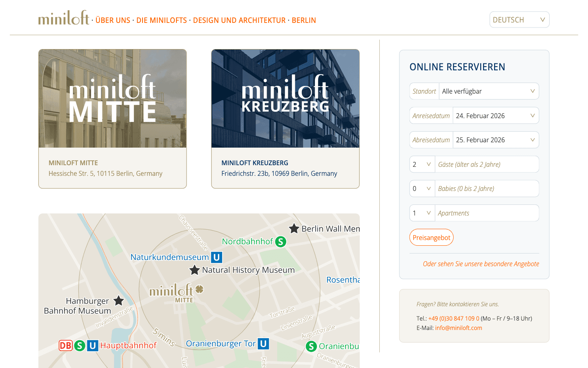Expand the Anreisedatum date selector
The image size is (588, 368).
pyautogui.click(x=496, y=115)
